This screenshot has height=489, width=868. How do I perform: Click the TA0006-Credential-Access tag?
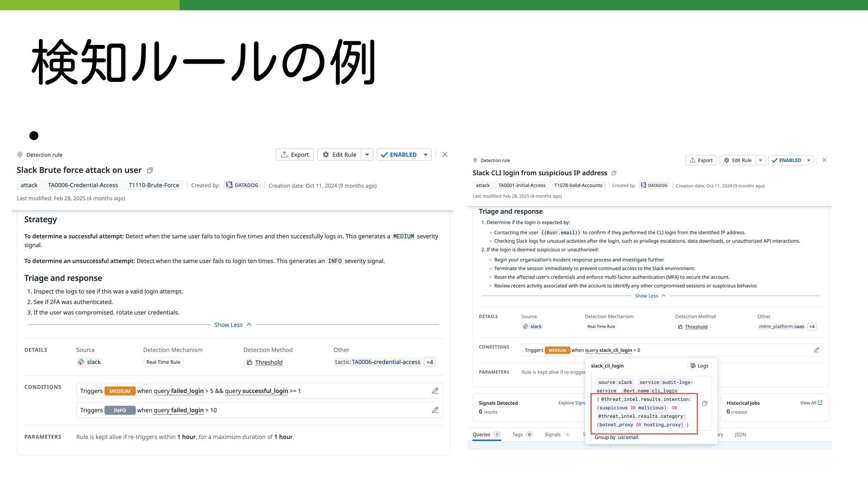[83, 185]
